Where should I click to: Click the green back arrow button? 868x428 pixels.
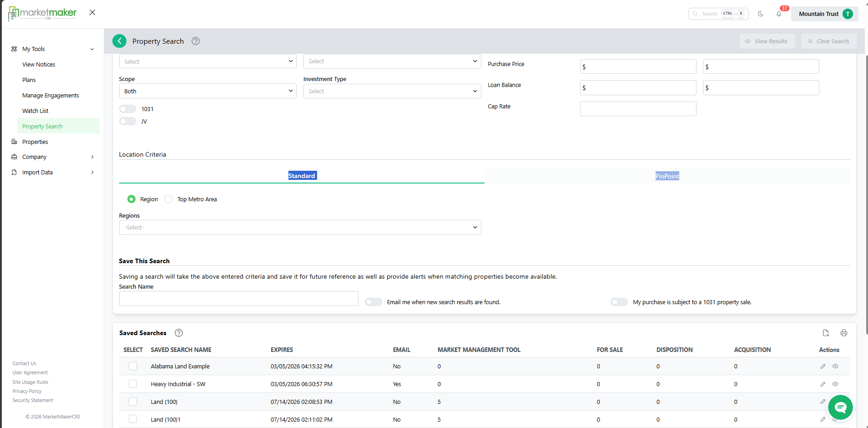pyautogui.click(x=119, y=41)
